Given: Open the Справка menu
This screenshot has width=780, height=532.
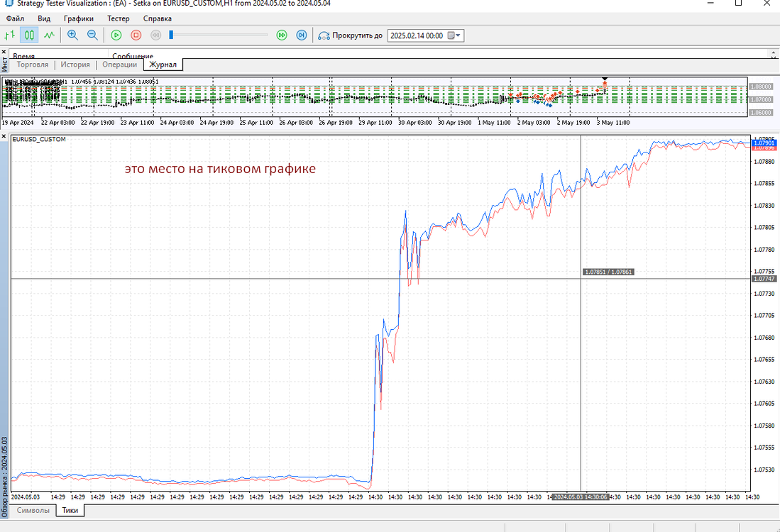Looking at the screenshot, I should 157,18.
